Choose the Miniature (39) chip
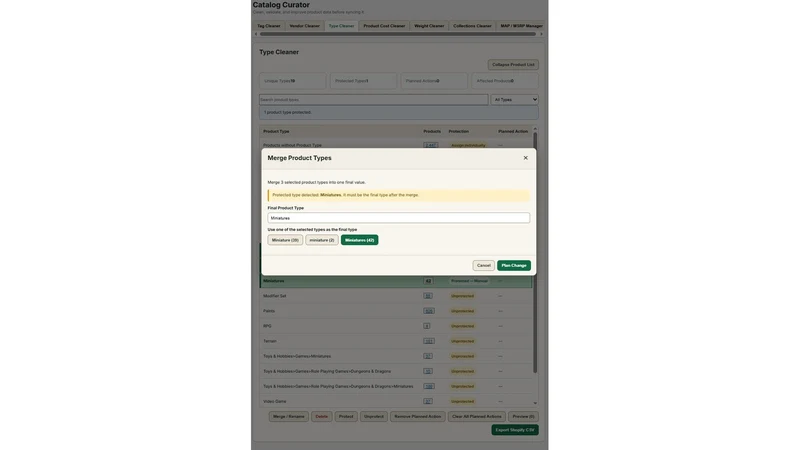Viewport: 800px width, 450px height. (x=285, y=240)
